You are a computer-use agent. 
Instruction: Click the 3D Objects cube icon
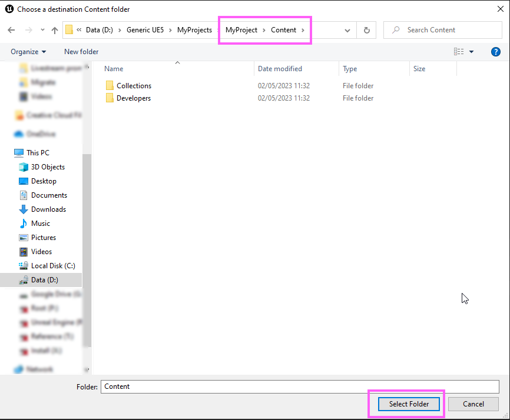point(24,167)
